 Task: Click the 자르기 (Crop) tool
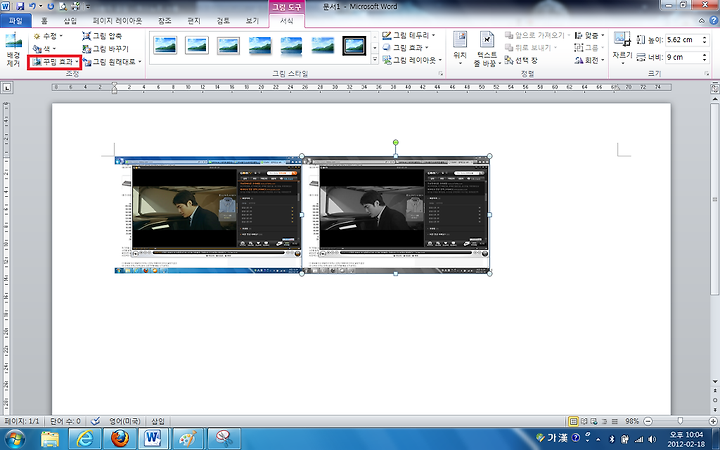click(x=622, y=48)
